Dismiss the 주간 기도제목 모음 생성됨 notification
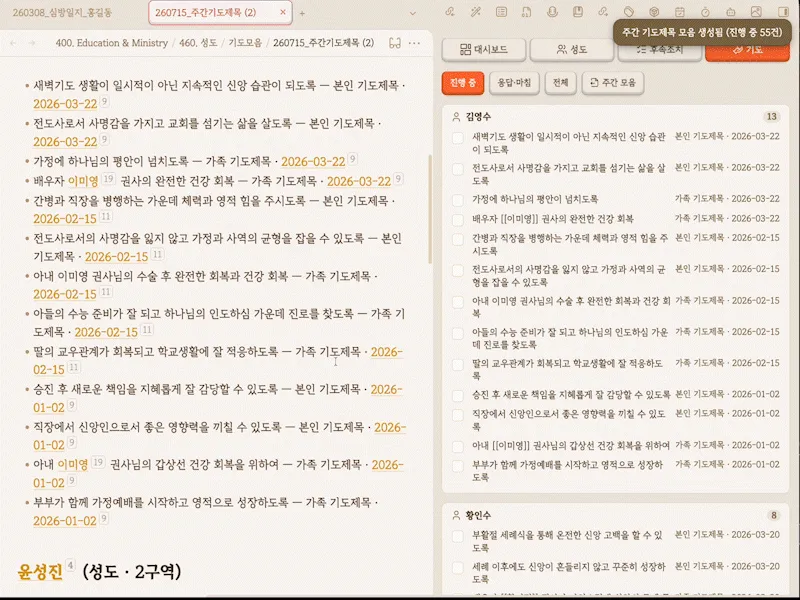This screenshot has width=800, height=600. 702,32
